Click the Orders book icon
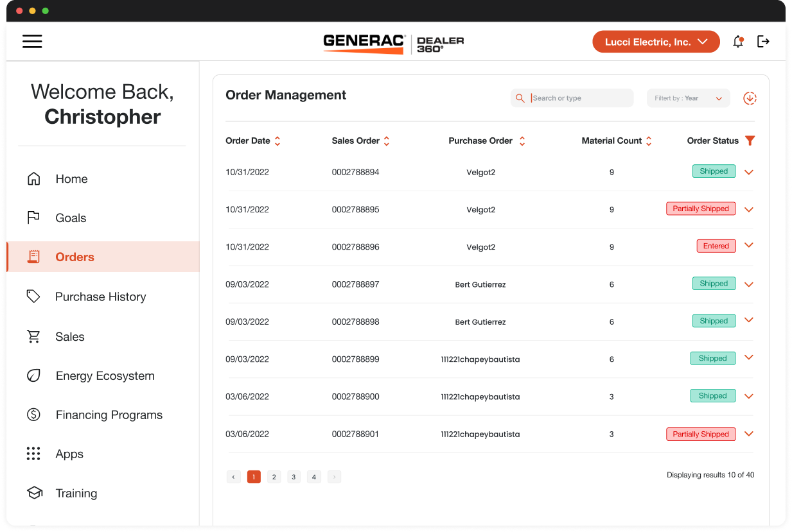 [x=33, y=257]
